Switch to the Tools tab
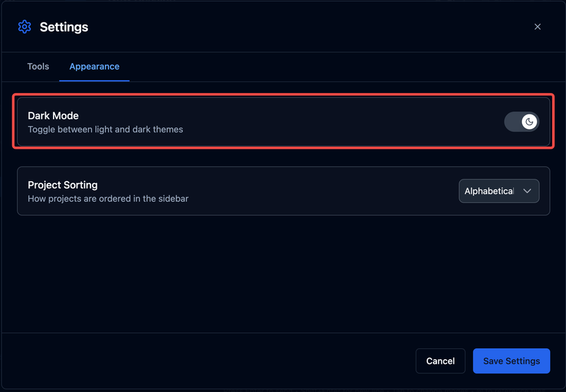 pyautogui.click(x=38, y=66)
